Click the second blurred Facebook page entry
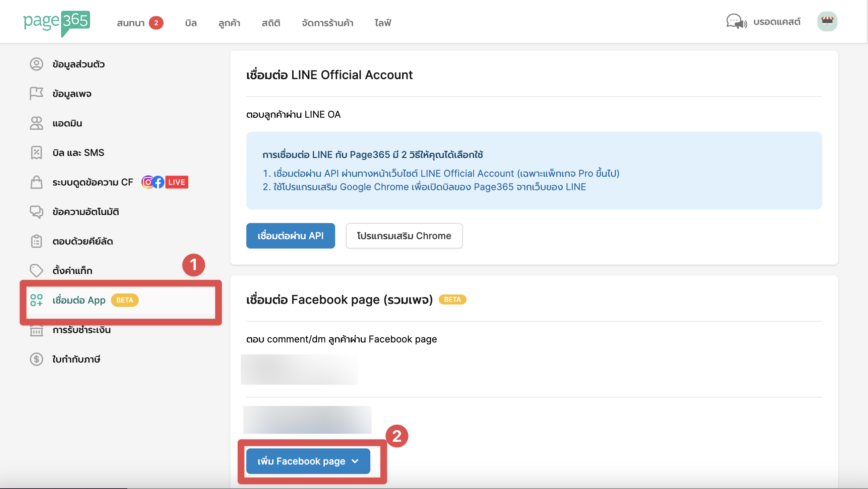The height and width of the screenshot is (489, 868). coord(307,420)
